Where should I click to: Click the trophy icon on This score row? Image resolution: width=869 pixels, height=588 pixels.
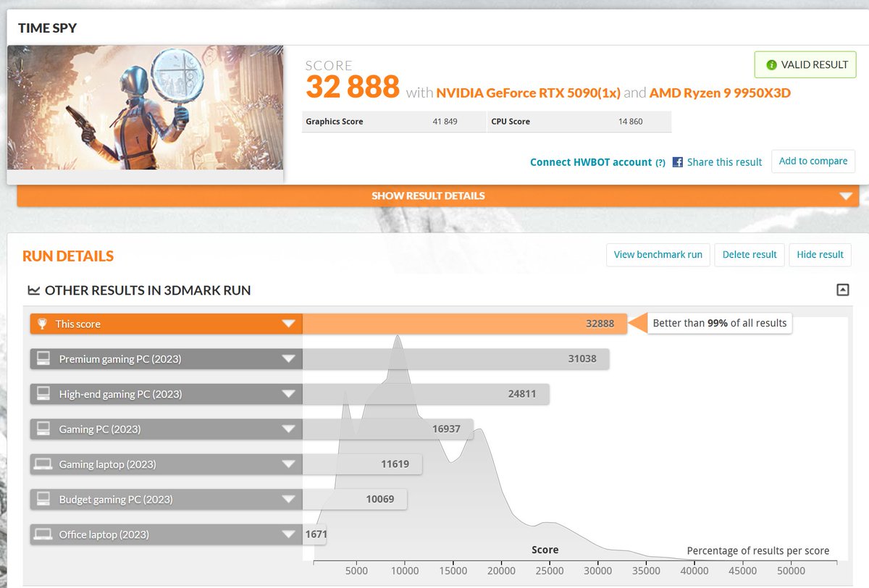(42, 324)
